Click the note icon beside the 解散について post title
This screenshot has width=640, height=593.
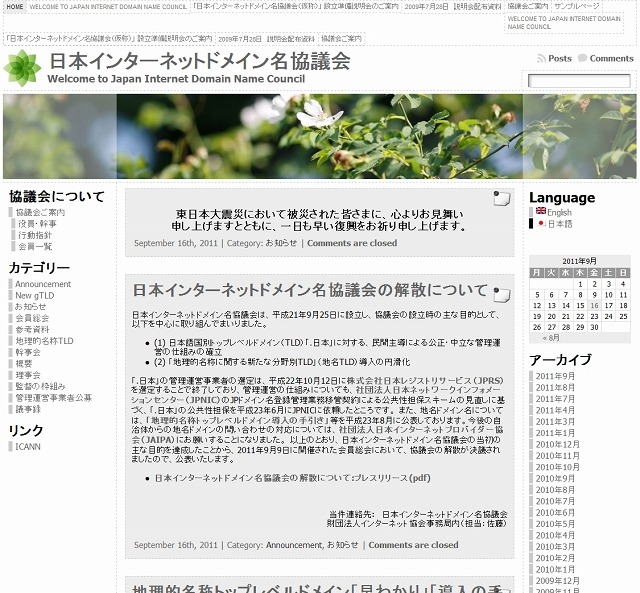(x=502, y=295)
